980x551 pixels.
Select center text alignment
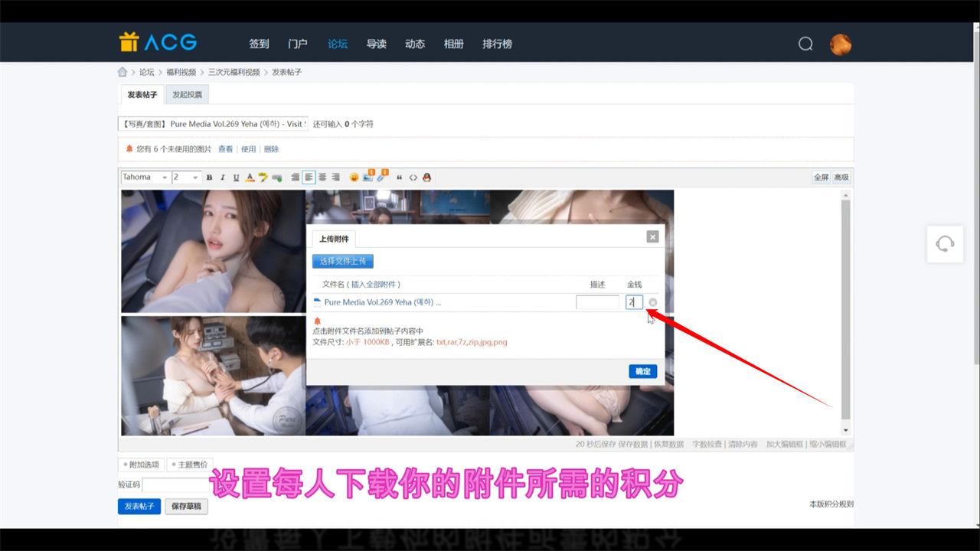click(322, 178)
